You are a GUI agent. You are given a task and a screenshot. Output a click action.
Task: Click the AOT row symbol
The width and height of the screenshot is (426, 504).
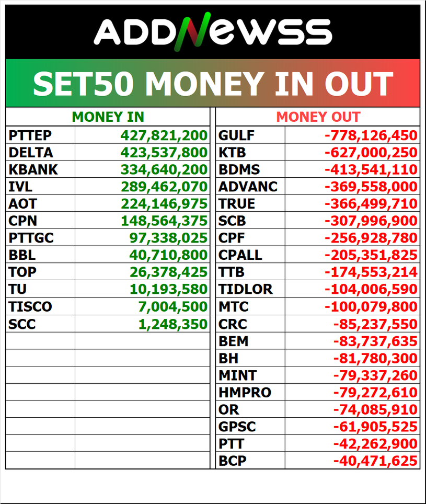coord(23,204)
